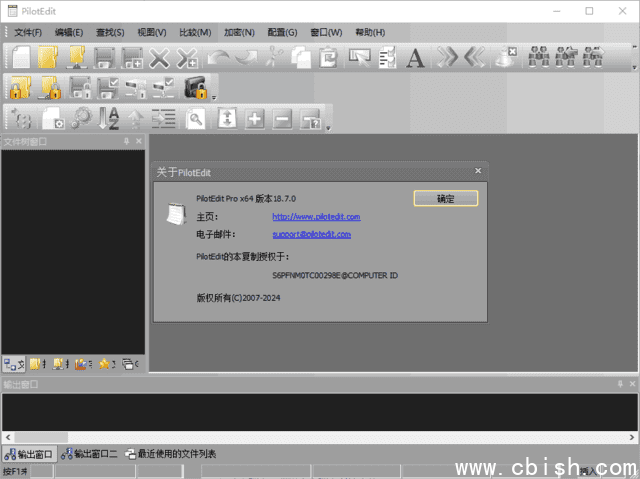Click the plus zoom-in toolbar icon

coord(255,118)
